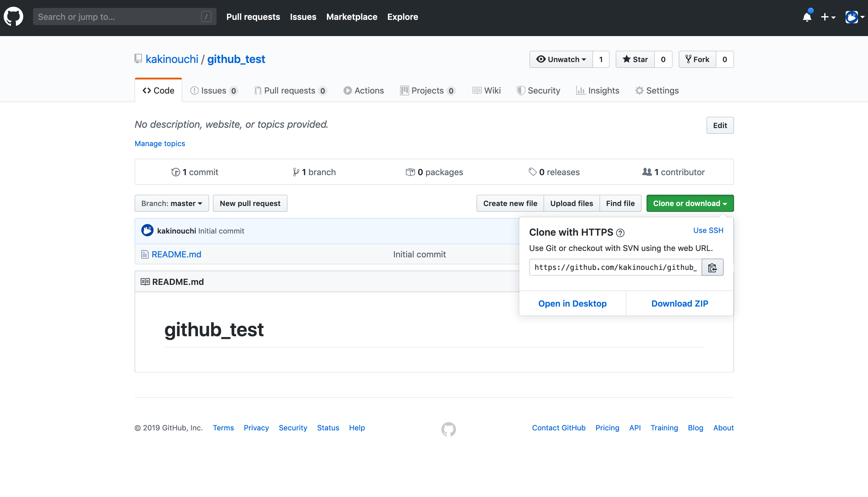
Task: Click the copy URL clipboard icon
Action: [x=713, y=267]
